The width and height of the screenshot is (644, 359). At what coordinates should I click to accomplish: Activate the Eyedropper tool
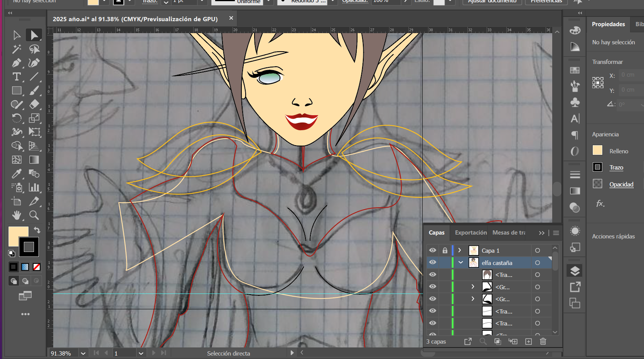pyautogui.click(x=17, y=174)
